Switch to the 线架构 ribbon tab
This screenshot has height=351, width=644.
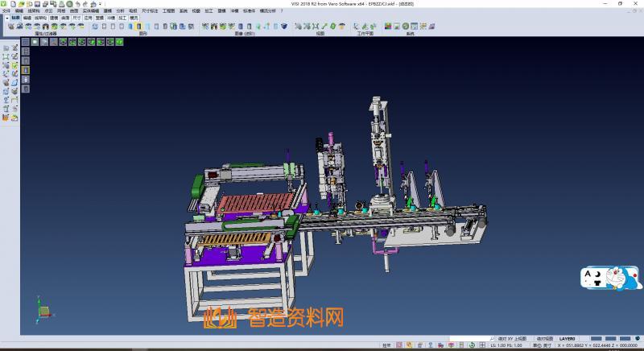pyautogui.click(x=40, y=17)
